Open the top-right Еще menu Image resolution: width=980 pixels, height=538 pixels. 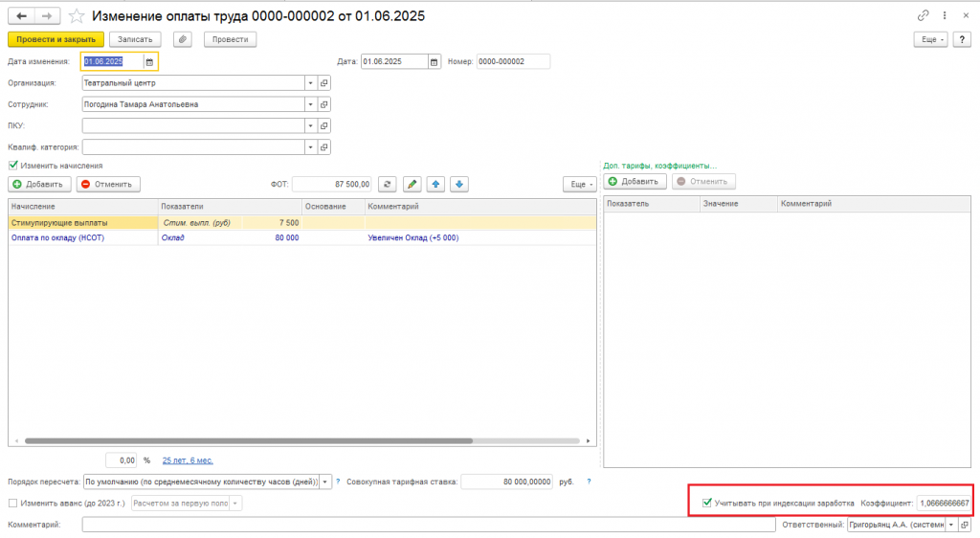(x=930, y=39)
